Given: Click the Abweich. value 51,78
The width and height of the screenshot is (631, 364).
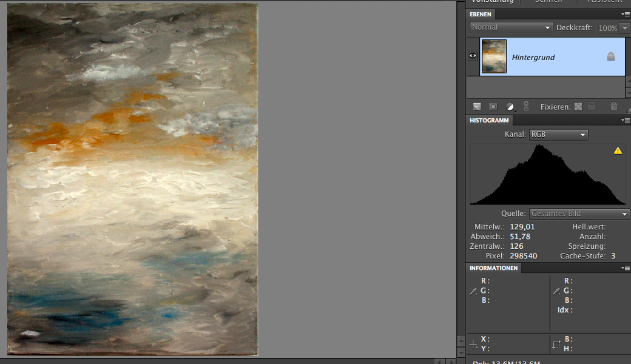Looking at the screenshot, I should [520, 237].
